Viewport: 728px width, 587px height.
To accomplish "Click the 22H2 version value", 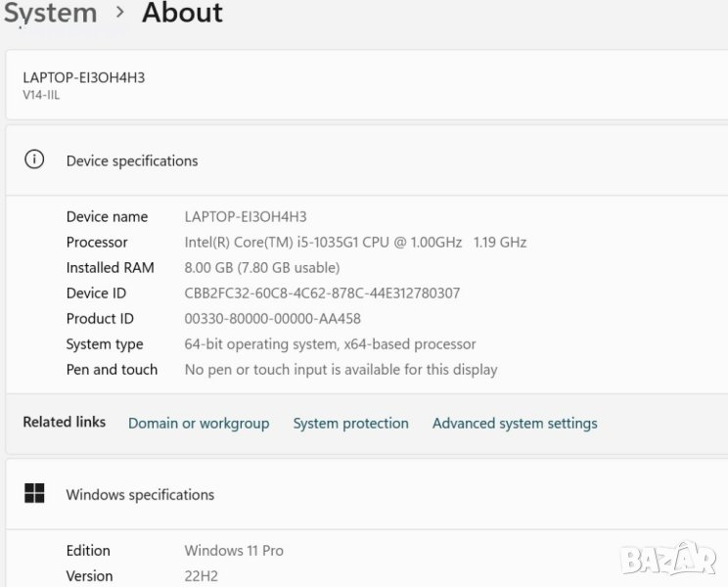I will click(204, 576).
